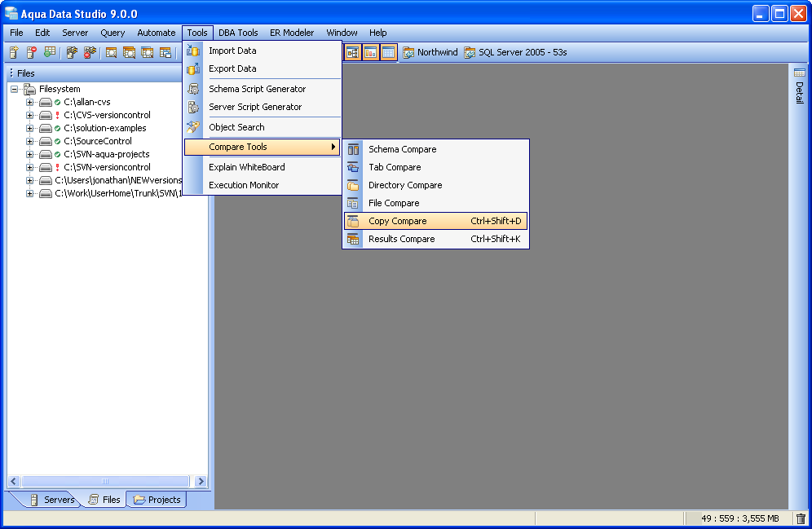Expand the C:\allan-cvs folder node
This screenshot has height=529, width=812.
tap(29, 102)
